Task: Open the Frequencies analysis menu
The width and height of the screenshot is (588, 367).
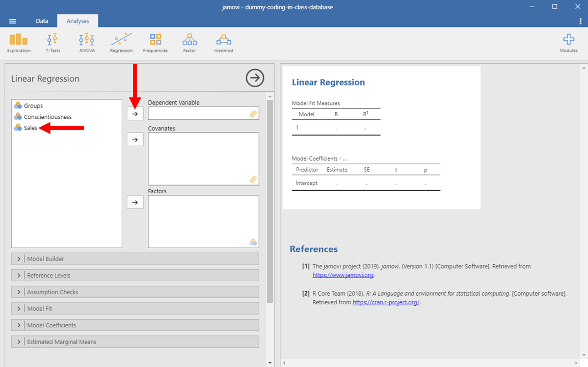Action: [x=155, y=43]
